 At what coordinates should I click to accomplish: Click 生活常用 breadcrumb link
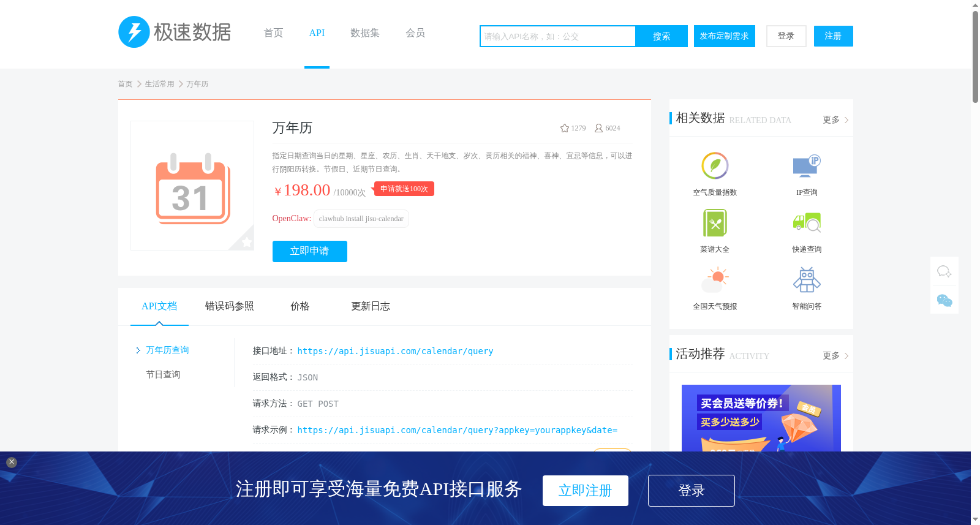coord(159,84)
